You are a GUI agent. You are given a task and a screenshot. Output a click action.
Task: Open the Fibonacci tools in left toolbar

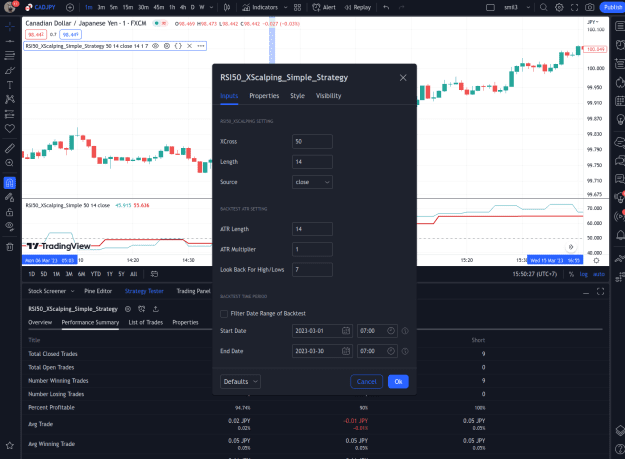pyautogui.click(x=10, y=55)
